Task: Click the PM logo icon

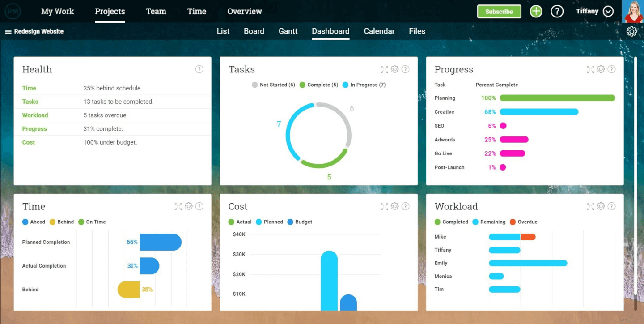Action: (x=13, y=12)
